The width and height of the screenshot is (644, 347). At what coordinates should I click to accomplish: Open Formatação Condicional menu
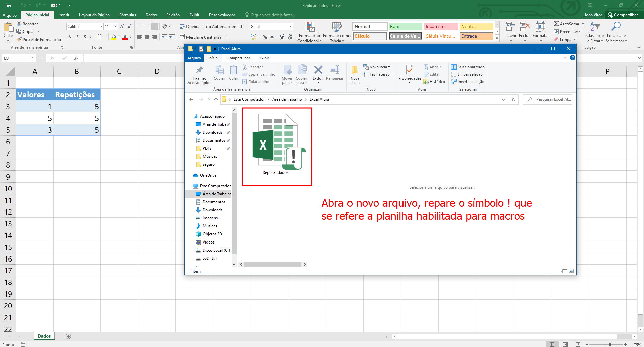point(309,32)
